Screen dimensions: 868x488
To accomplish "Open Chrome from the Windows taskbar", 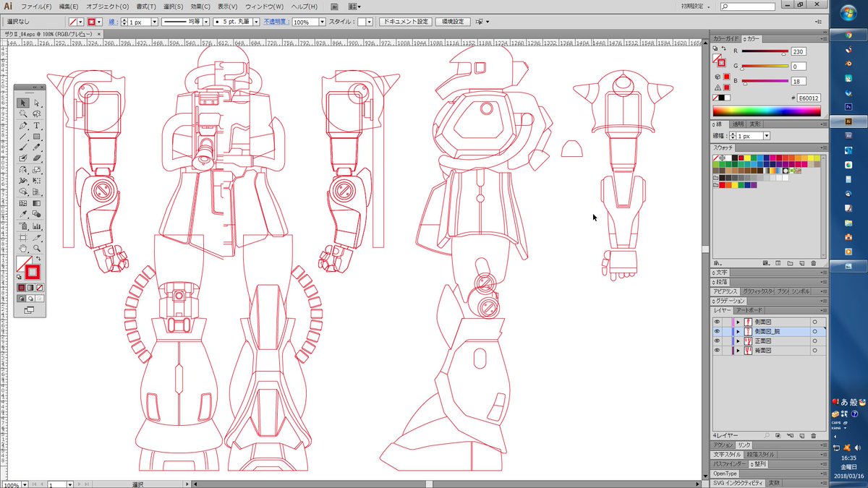I will (848, 35).
